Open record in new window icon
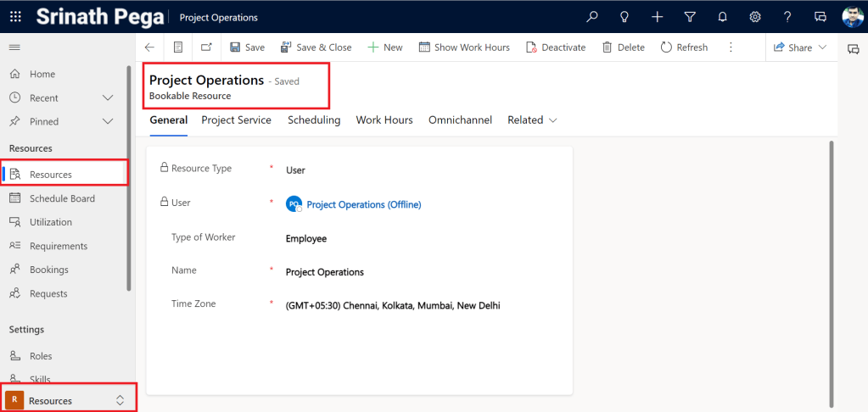 tap(206, 47)
